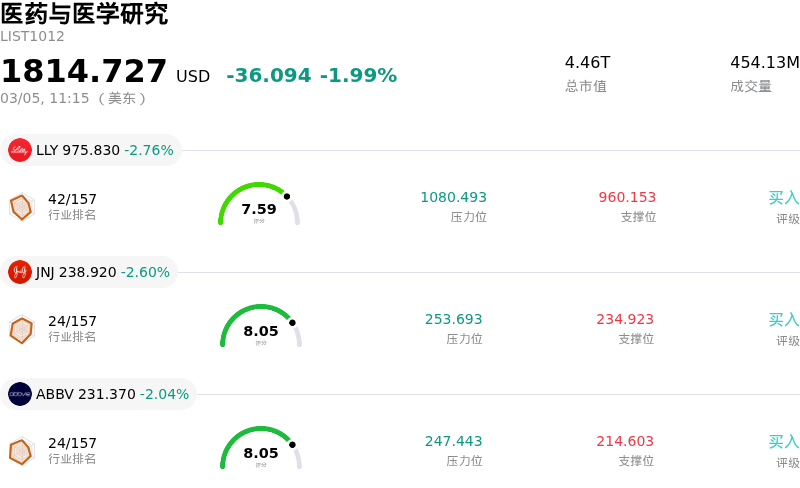This screenshot has width=800, height=488.
Task: Click the 4.46T total market cap
Action: 587,63
